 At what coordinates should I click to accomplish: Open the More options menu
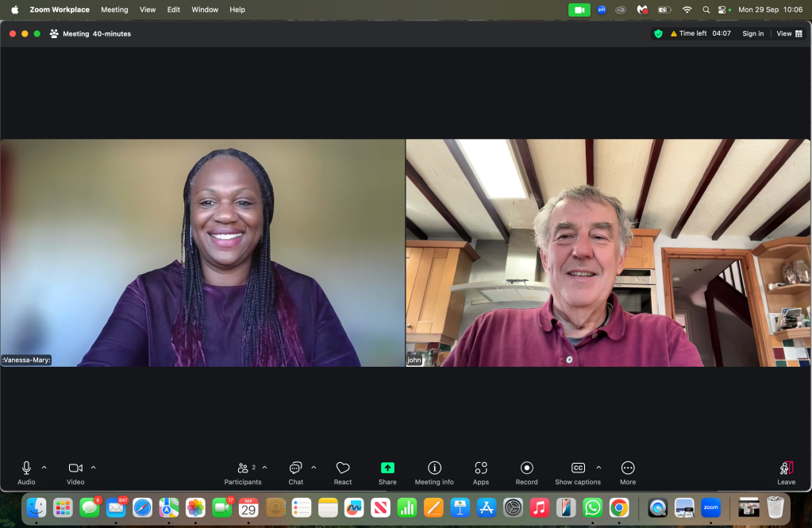click(x=628, y=468)
